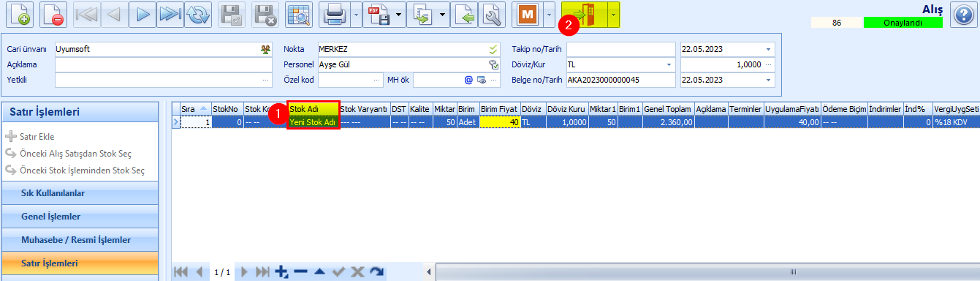The height and width of the screenshot is (281, 980).
Task: Go to the previous record in top toolbar
Action: click(x=115, y=14)
